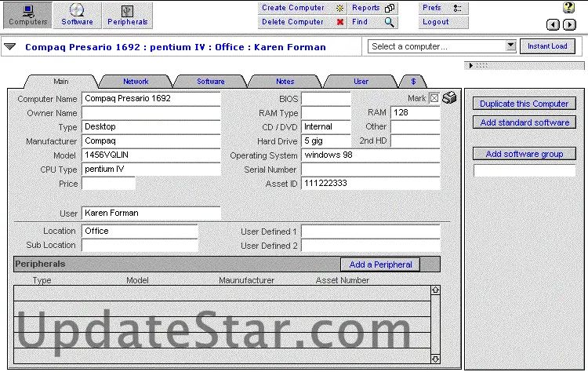588x372 pixels.
Task: Open the Software section icon
Action: [78, 16]
